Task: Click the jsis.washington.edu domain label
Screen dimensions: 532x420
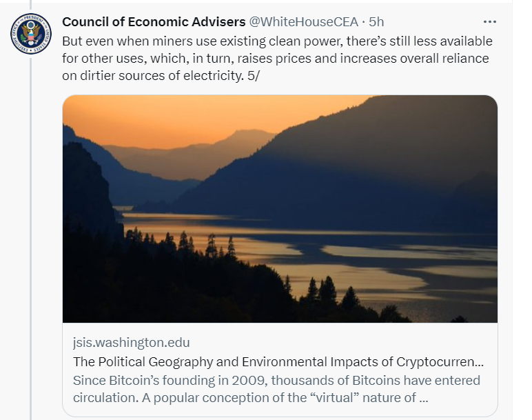Action: [131, 343]
